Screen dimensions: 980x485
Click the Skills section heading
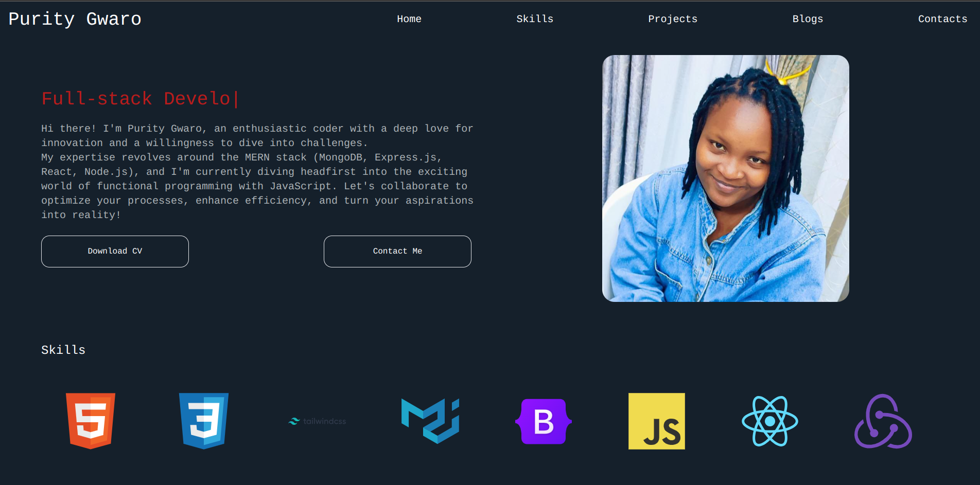click(63, 350)
